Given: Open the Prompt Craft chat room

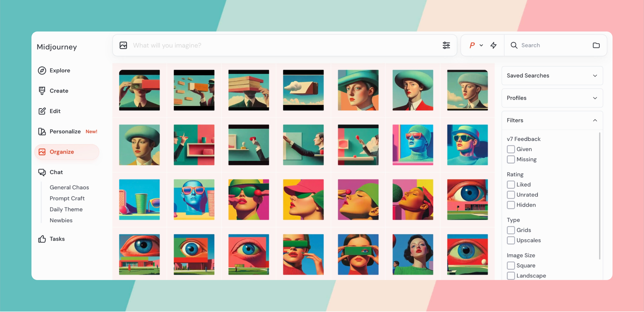Looking at the screenshot, I should (67, 198).
